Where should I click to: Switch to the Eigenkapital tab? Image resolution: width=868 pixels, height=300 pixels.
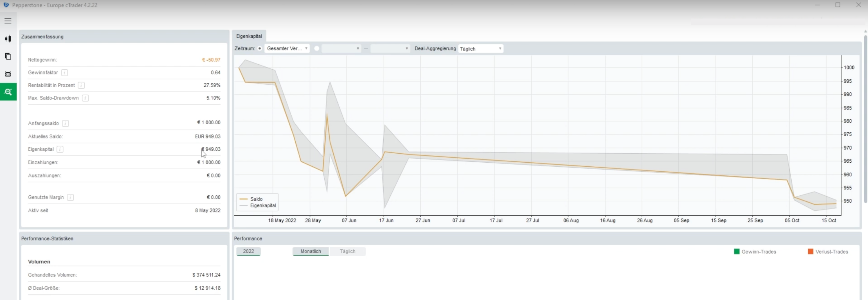(x=249, y=37)
